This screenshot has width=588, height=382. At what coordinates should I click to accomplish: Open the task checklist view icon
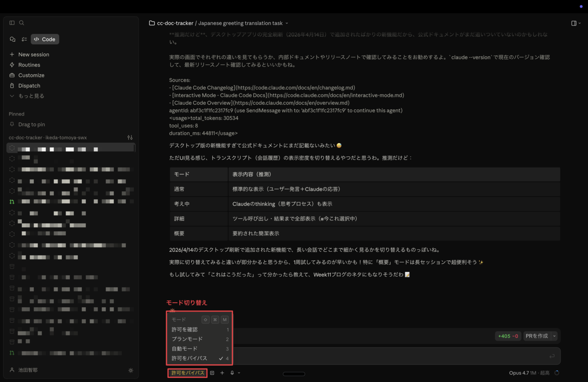24,39
